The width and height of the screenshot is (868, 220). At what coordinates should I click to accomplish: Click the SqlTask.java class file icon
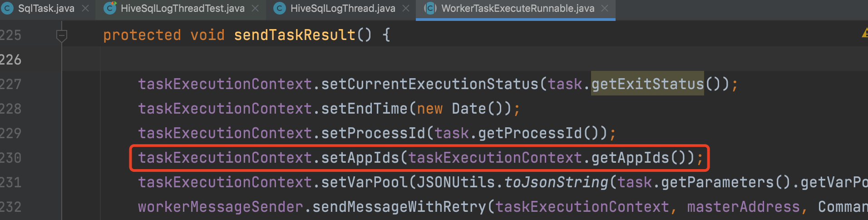pyautogui.click(x=7, y=8)
